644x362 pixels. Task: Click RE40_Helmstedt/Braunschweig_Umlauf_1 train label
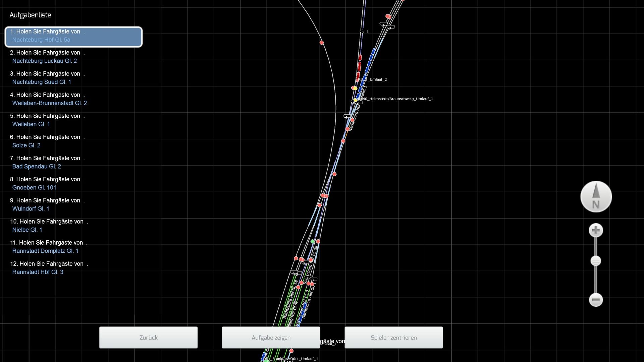(x=397, y=99)
